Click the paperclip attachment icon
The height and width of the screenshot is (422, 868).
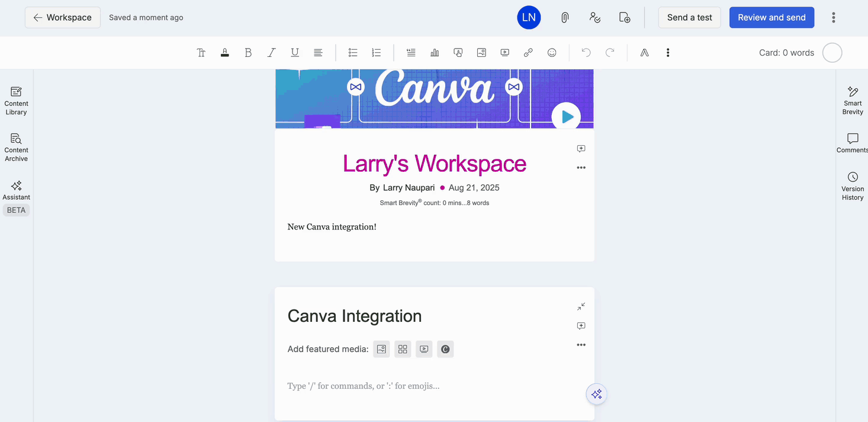click(565, 18)
